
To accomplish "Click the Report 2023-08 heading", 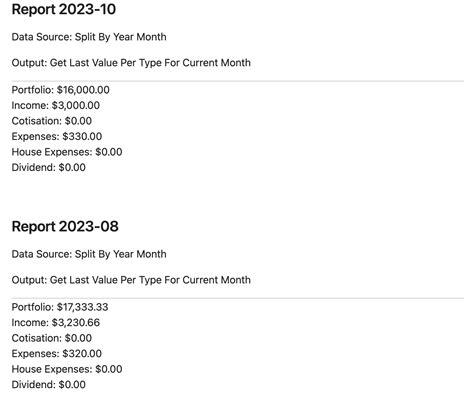I will (x=65, y=227).
